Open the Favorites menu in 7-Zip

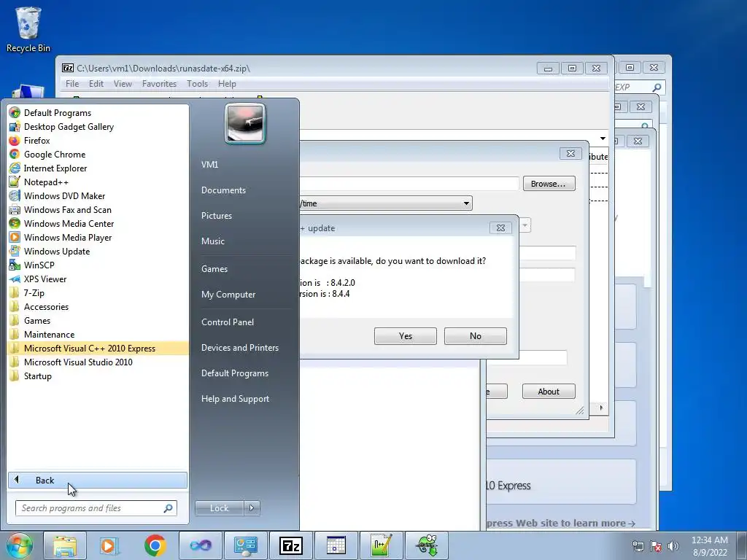pyautogui.click(x=159, y=84)
